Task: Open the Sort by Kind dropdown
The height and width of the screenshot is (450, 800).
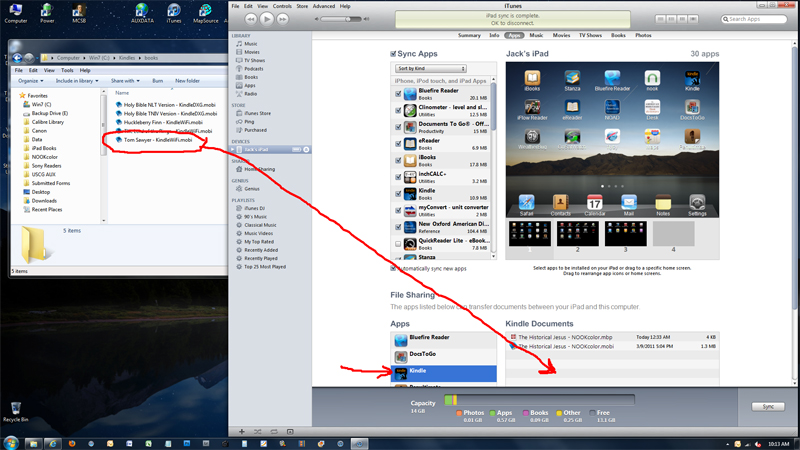Action: pos(431,68)
